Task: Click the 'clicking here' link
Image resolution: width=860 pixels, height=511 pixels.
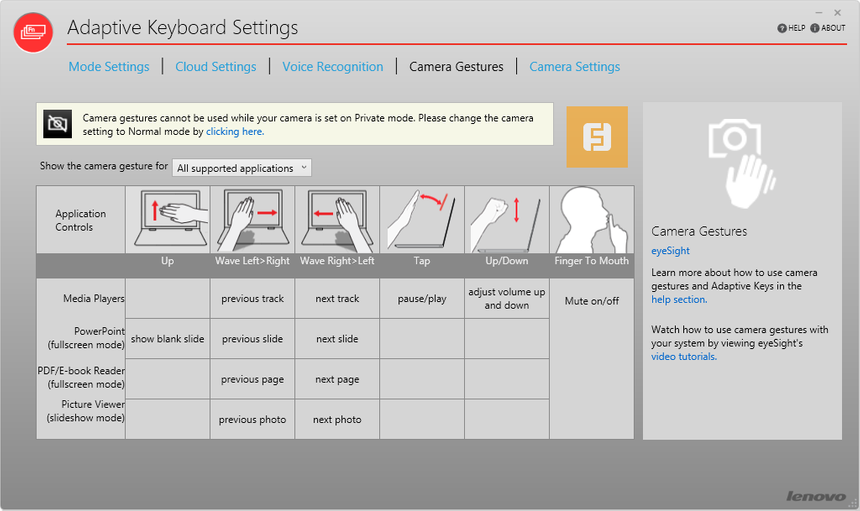Action: click(235, 132)
